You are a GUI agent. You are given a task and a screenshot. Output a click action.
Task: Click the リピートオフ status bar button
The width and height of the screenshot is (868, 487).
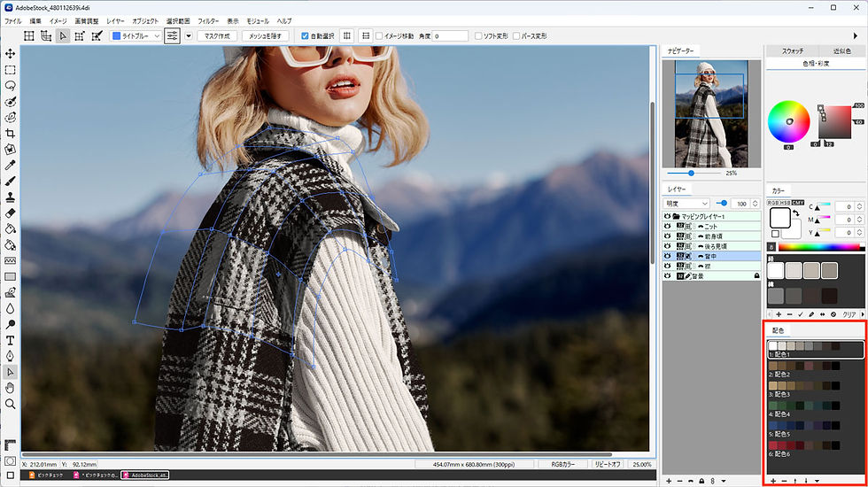coord(607,464)
